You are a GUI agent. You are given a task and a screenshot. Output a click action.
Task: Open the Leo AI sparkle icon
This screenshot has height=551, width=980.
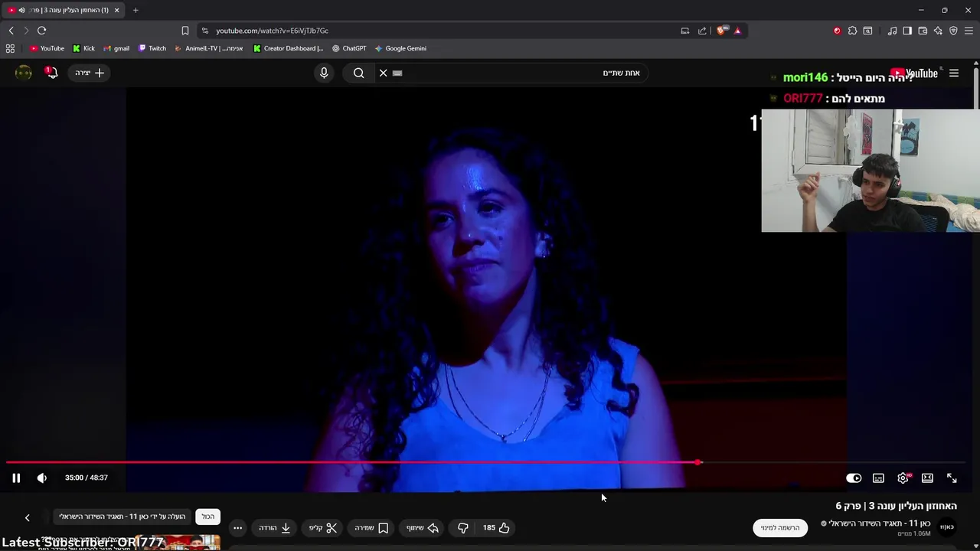click(x=938, y=31)
